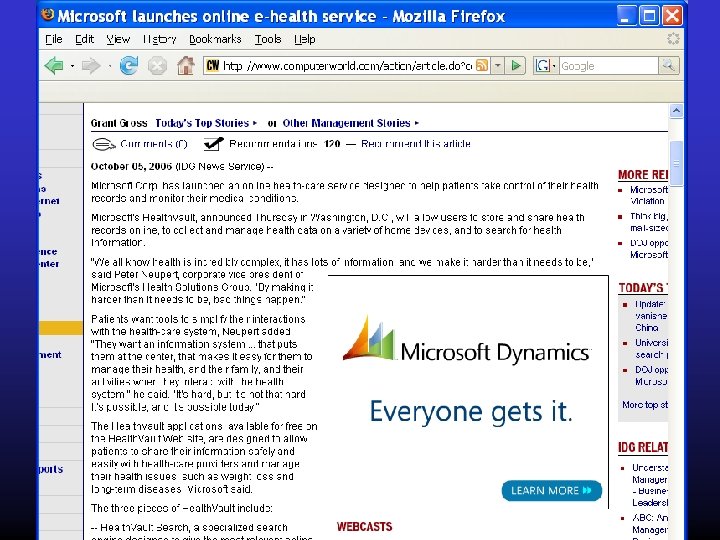Viewport: 720px width, 540px height.
Task: Click the greyed Stop loading icon
Action: tap(157, 66)
